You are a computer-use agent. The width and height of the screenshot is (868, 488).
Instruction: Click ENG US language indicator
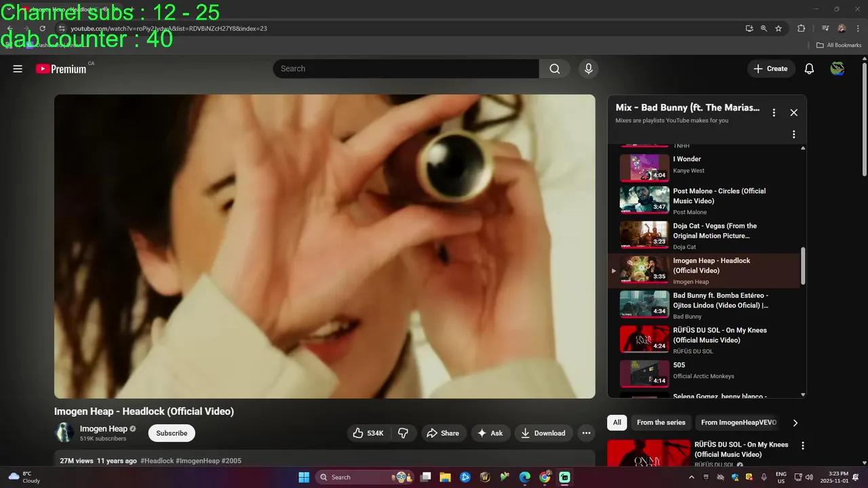(x=781, y=477)
